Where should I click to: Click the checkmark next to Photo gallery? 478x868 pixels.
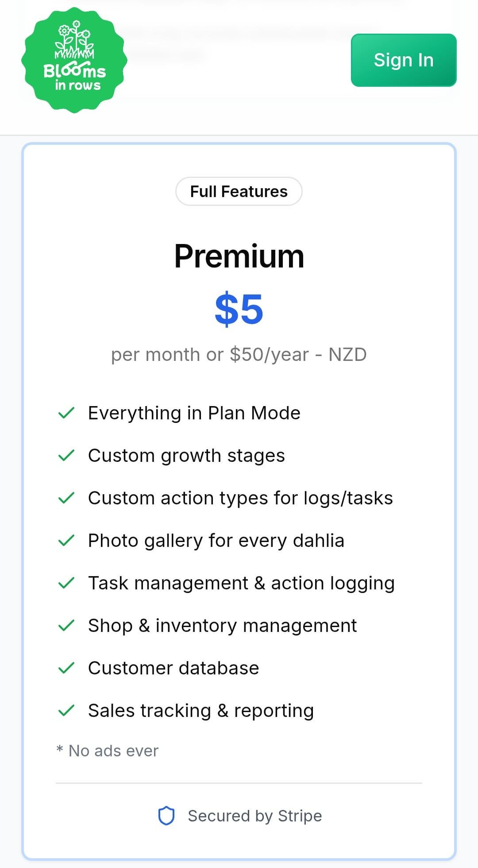[66, 540]
